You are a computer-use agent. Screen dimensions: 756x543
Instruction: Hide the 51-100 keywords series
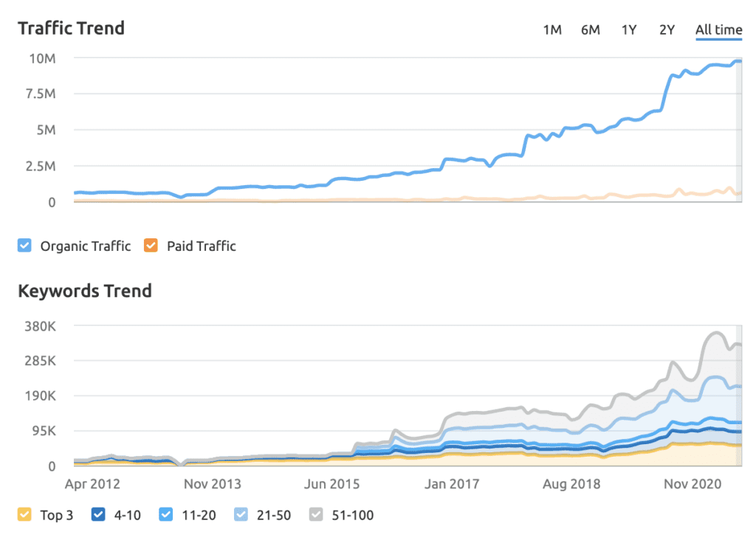316,514
